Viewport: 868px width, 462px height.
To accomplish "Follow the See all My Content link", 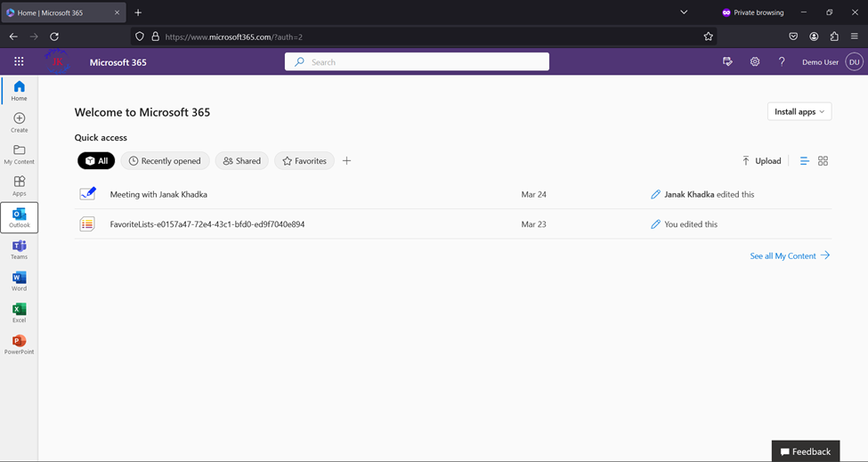I will (790, 255).
